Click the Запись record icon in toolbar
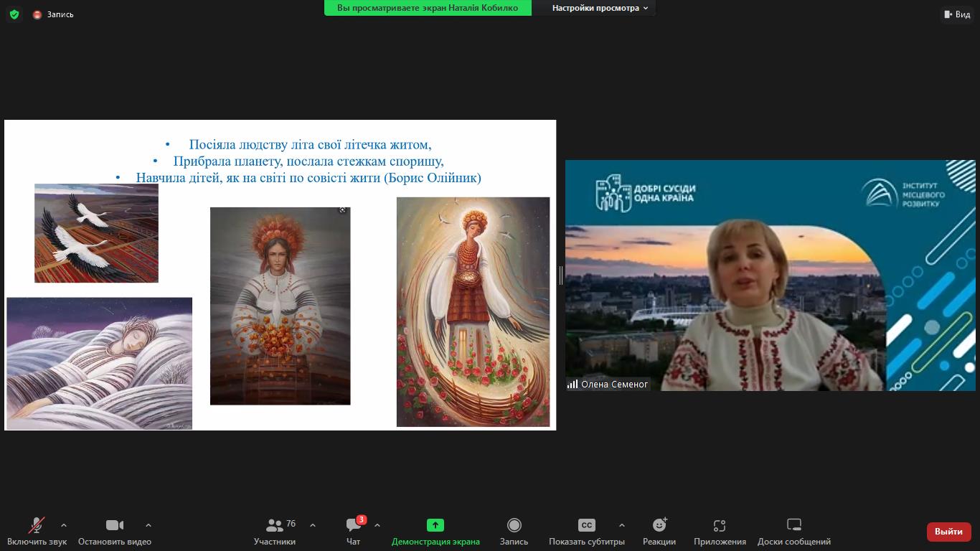The image size is (980, 551). 514,532
